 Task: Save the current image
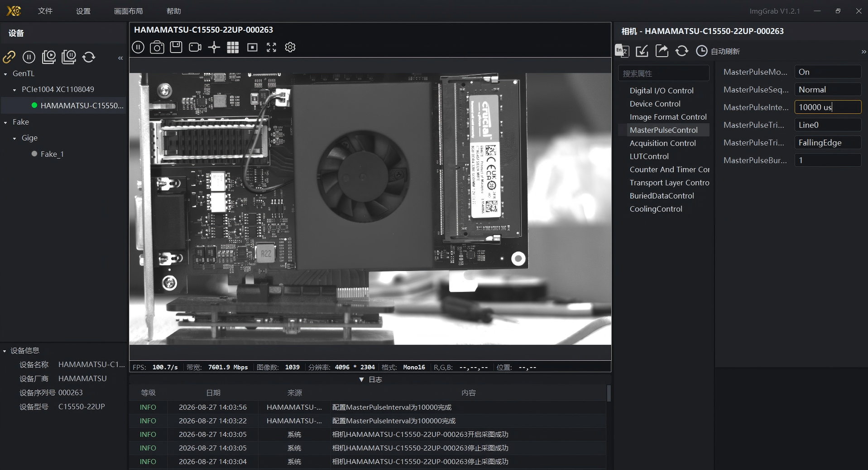[176, 47]
